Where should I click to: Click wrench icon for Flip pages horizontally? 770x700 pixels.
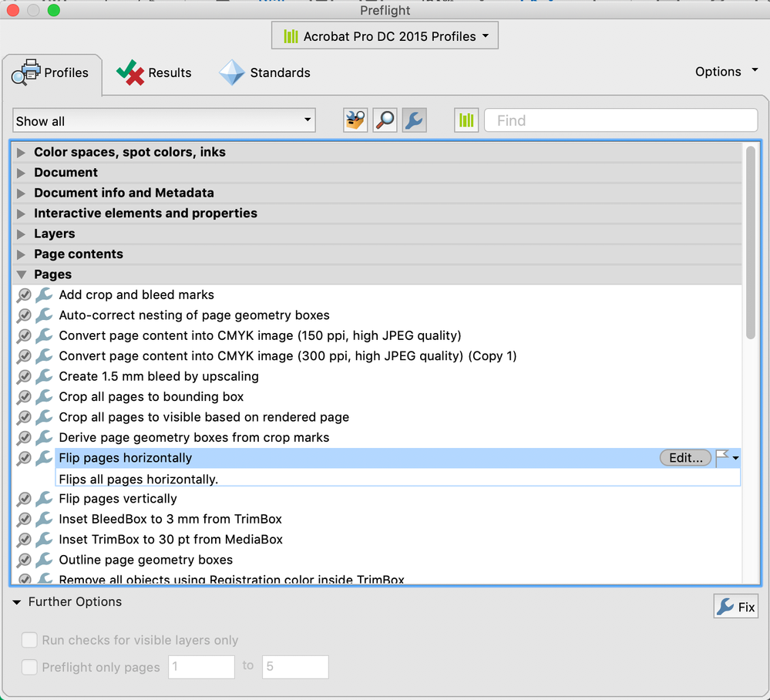(x=44, y=458)
